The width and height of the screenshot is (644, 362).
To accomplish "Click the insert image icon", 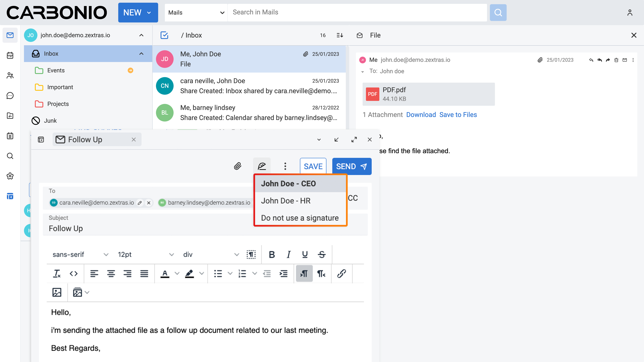I will pyautogui.click(x=57, y=292).
